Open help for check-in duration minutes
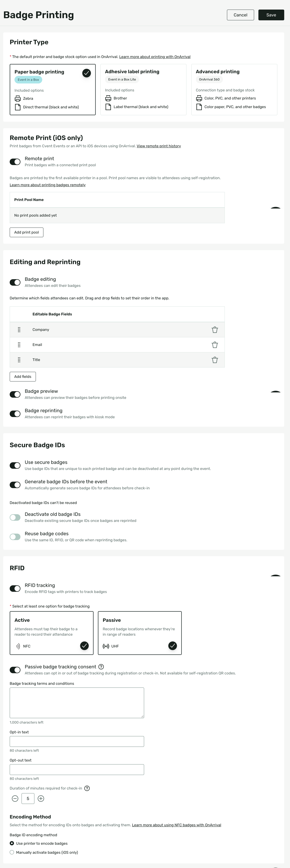 [x=87, y=788]
